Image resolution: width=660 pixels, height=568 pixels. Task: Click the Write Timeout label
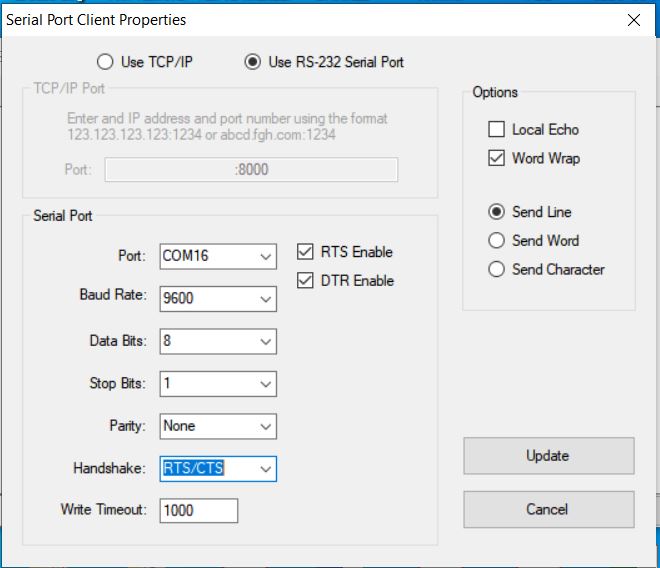click(x=104, y=509)
